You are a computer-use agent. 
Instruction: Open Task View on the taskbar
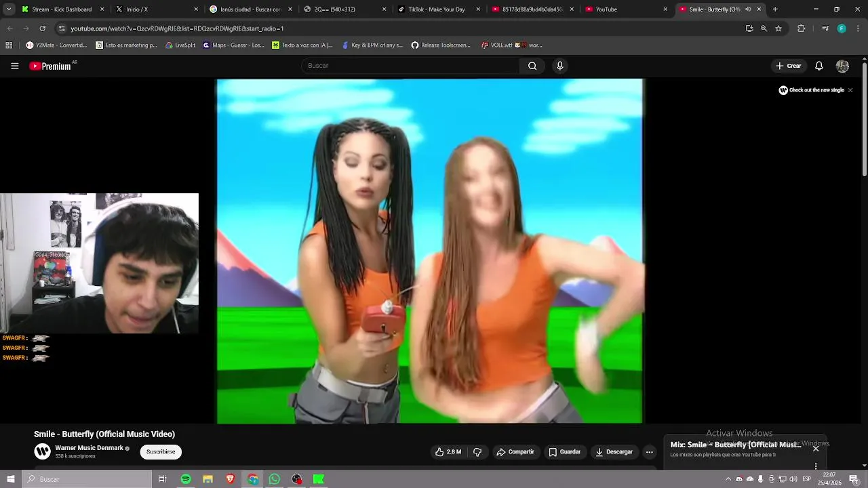coord(163,479)
